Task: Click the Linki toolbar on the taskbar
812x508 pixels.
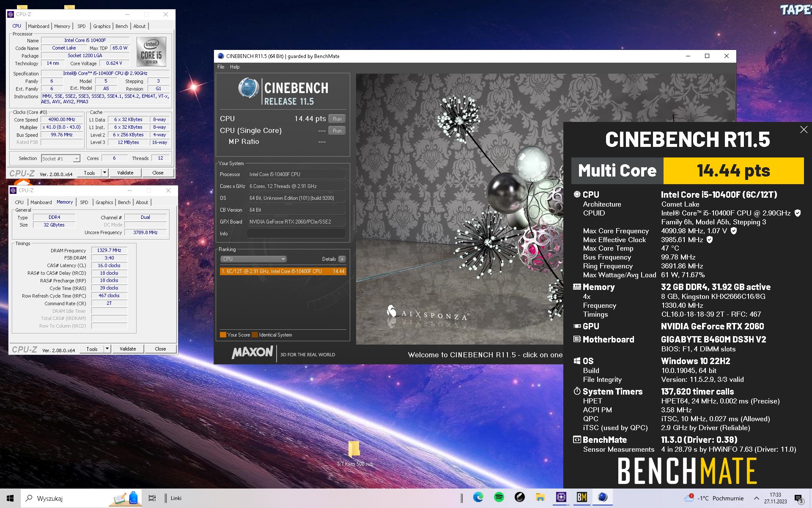Action: [x=176, y=498]
